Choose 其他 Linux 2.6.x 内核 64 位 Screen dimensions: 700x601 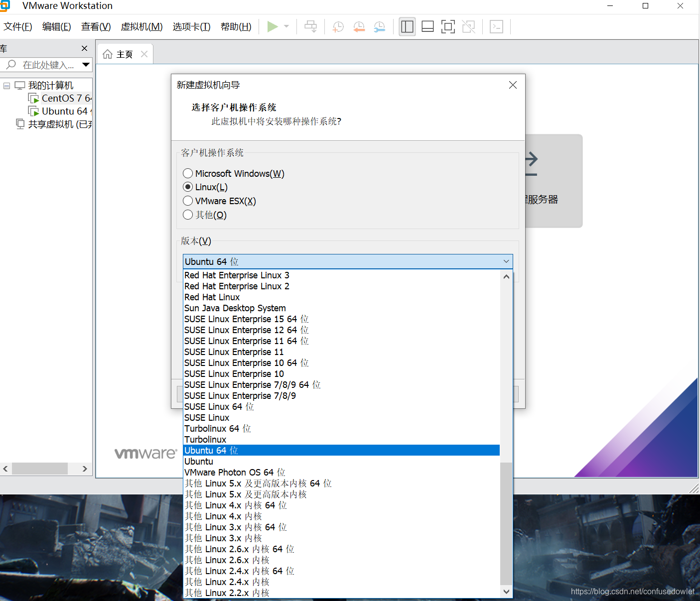341,549
